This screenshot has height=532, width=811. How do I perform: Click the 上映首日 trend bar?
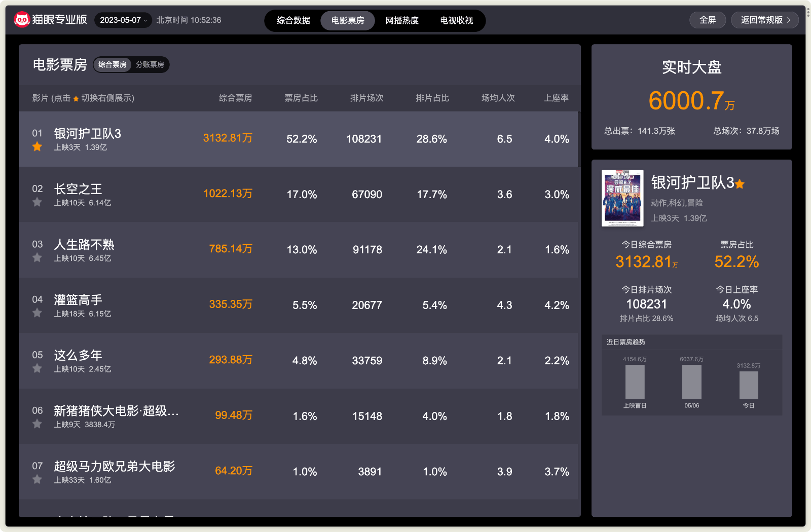(635, 382)
